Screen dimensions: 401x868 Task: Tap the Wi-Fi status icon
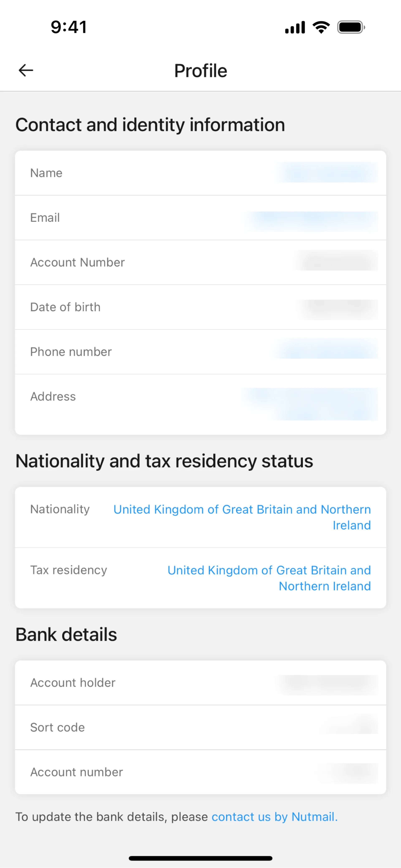[321, 27]
